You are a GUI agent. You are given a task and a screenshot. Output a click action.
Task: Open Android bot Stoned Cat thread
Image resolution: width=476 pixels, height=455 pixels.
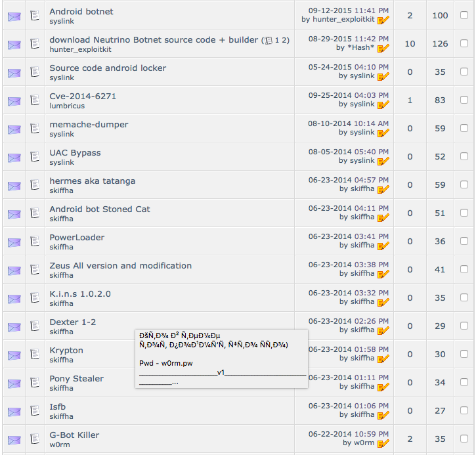click(100, 209)
